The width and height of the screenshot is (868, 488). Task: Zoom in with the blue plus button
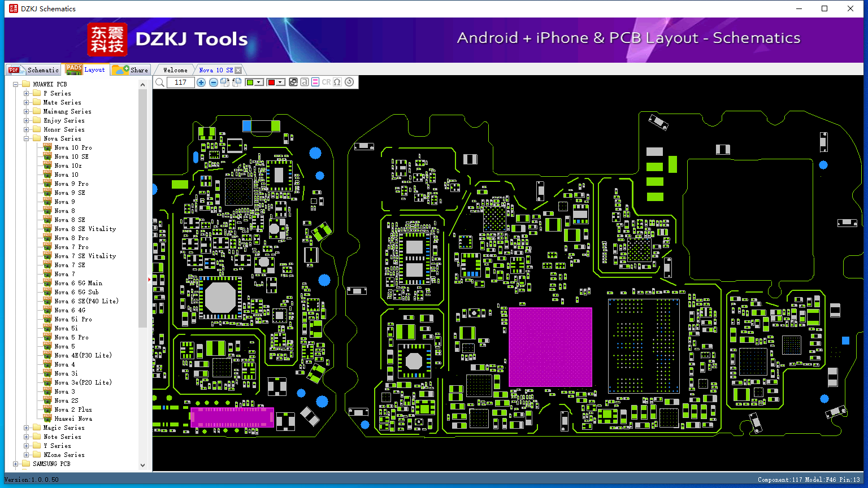[x=201, y=82]
